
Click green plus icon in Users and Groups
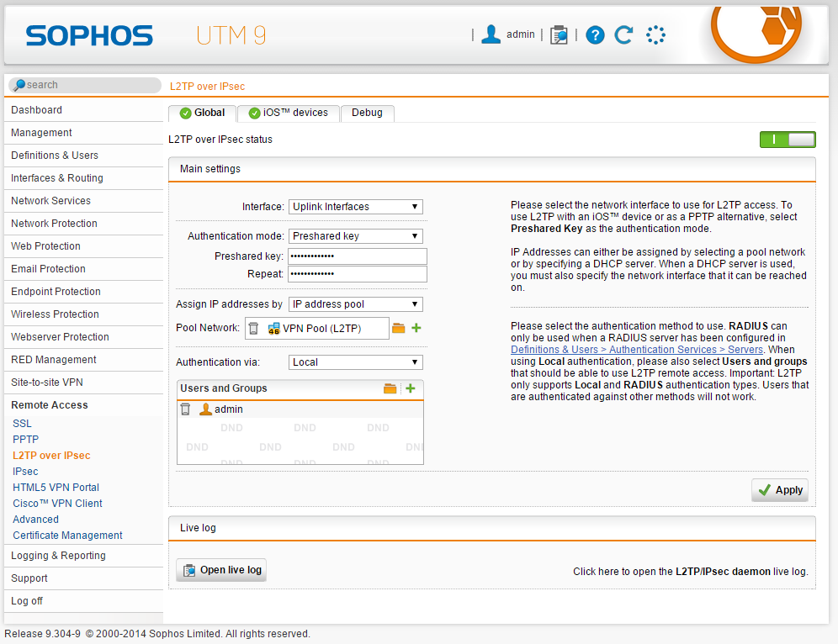click(411, 388)
